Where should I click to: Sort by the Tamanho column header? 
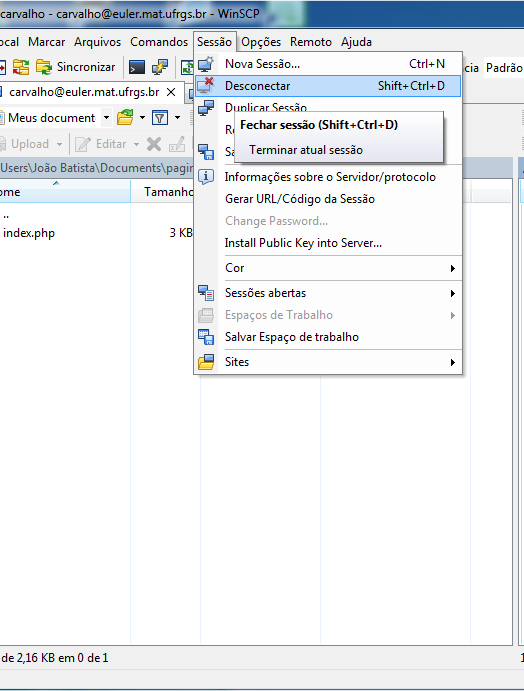[168, 192]
